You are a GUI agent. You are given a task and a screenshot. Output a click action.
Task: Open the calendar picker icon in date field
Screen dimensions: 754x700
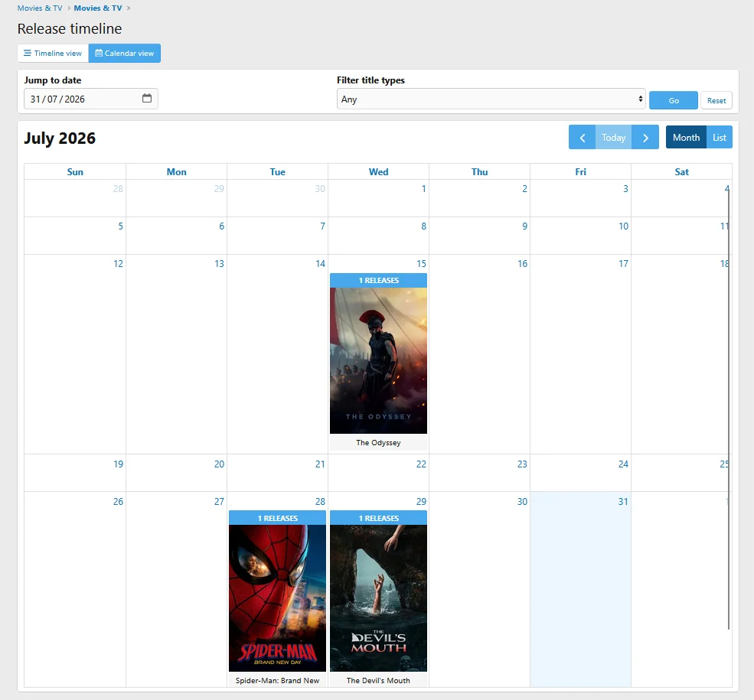(147, 99)
